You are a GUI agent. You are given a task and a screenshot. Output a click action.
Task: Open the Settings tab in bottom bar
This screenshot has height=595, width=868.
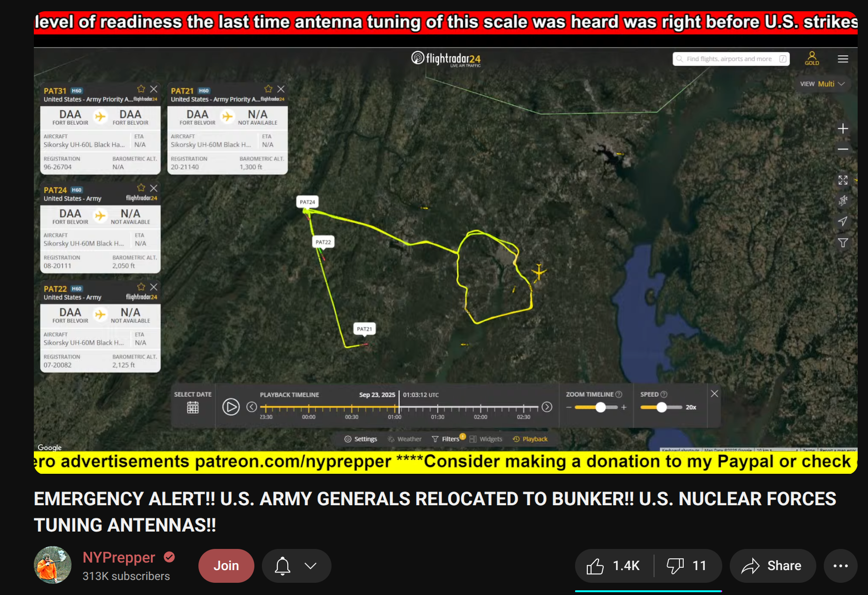pos(361,439)
